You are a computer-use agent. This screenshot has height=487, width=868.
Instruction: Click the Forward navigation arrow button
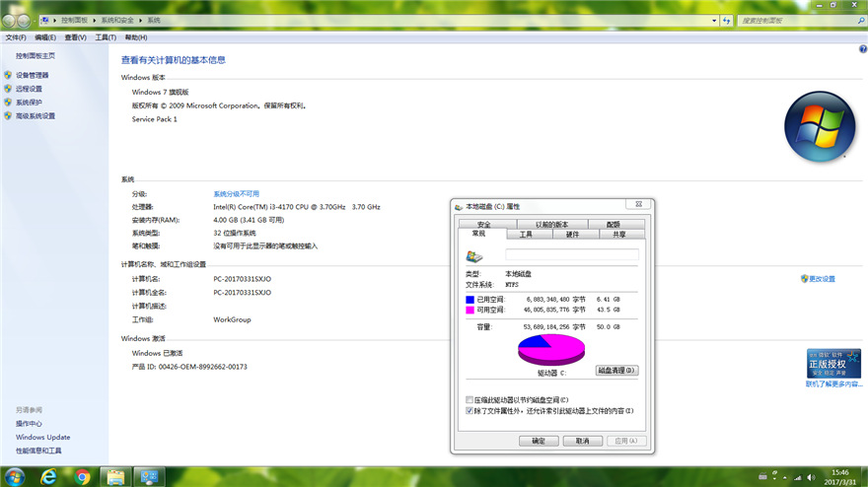[x=24, y=21]
